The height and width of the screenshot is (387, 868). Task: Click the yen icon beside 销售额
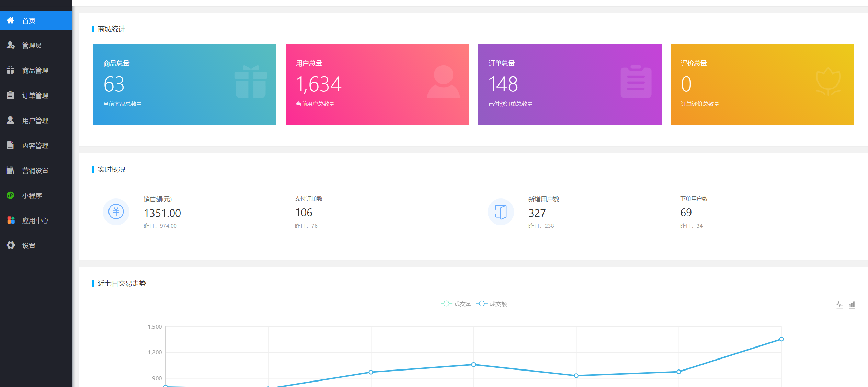point(116,212)
